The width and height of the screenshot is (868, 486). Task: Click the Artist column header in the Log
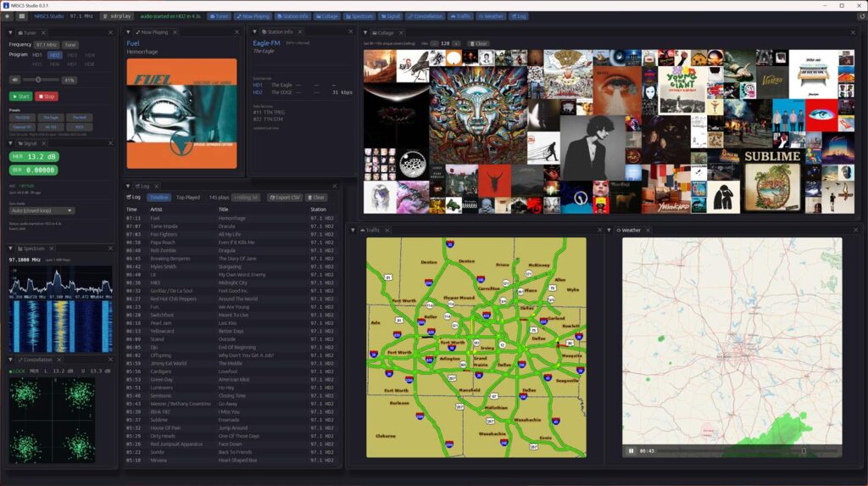point(156,209)
